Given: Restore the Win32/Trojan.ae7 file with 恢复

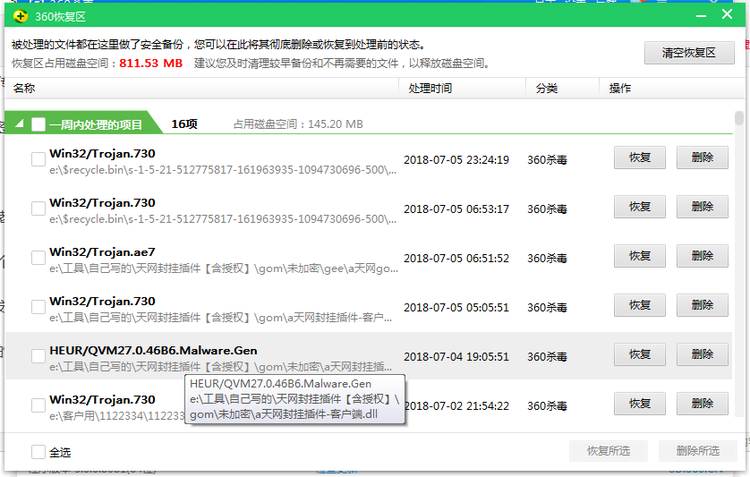Looking at the screenshot, I should click(640, 257).
